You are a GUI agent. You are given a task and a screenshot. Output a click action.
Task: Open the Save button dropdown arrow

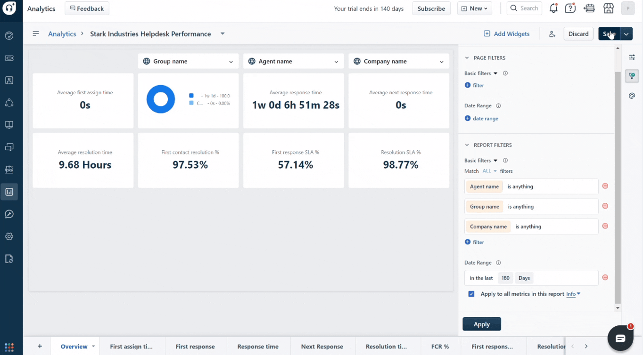point(626,34)
